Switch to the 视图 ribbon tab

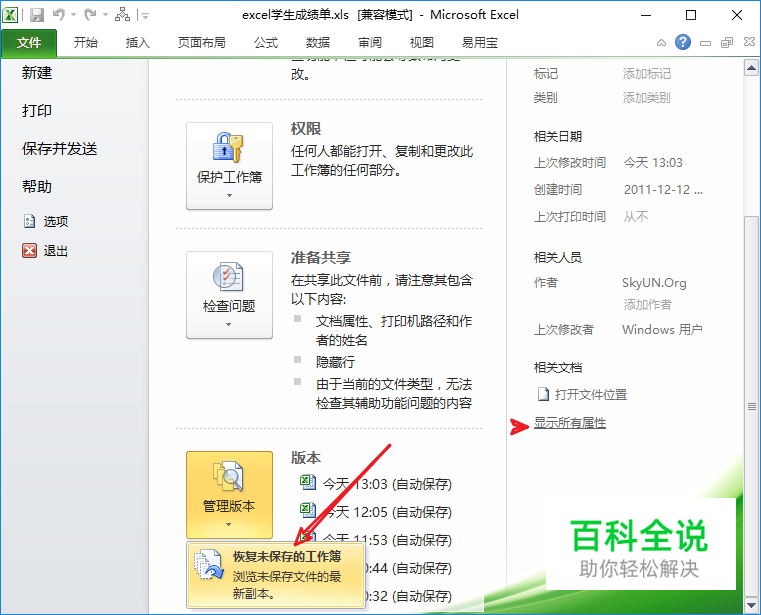click(421, 43)
